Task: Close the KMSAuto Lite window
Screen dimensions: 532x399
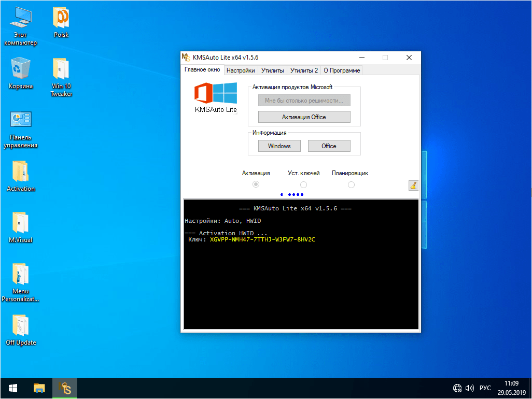Action: pos(409,58)
